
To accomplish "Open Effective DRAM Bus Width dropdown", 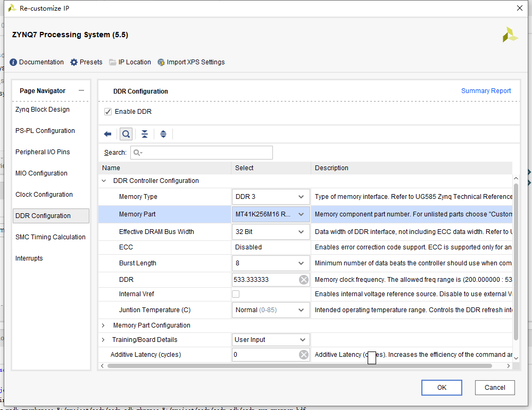I will click(x=271, y=232).
